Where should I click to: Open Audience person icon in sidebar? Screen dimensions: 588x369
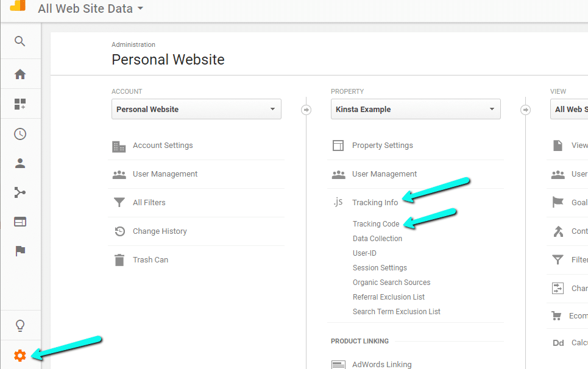[x=20, y=163]
